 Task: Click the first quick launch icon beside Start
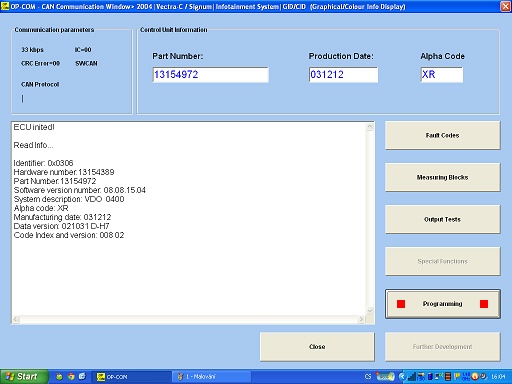coord(59,377)
